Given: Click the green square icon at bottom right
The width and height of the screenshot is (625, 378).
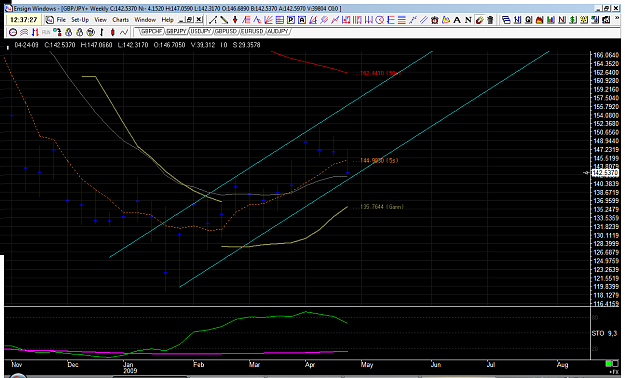Looking at the screenshot, I should click(608, 364).
